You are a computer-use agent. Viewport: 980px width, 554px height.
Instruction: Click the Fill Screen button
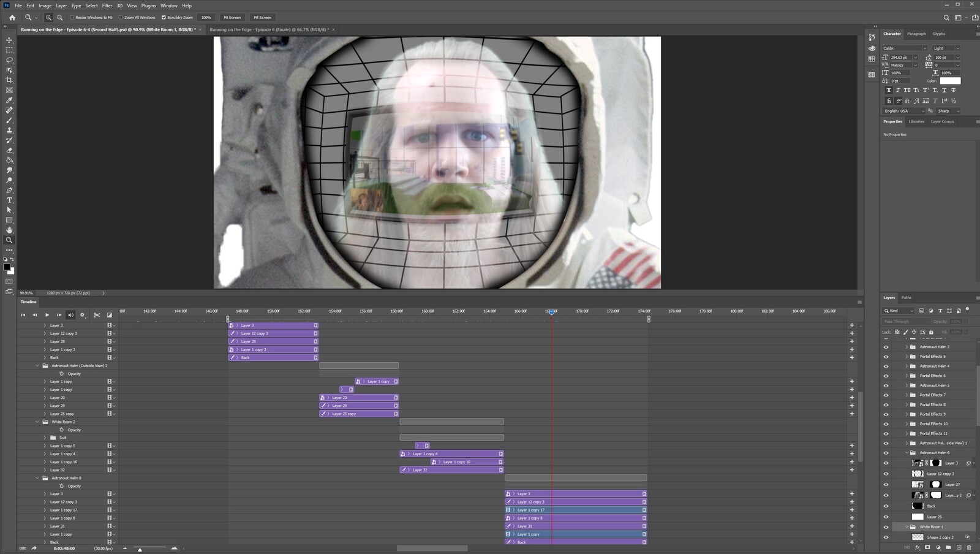262,18
